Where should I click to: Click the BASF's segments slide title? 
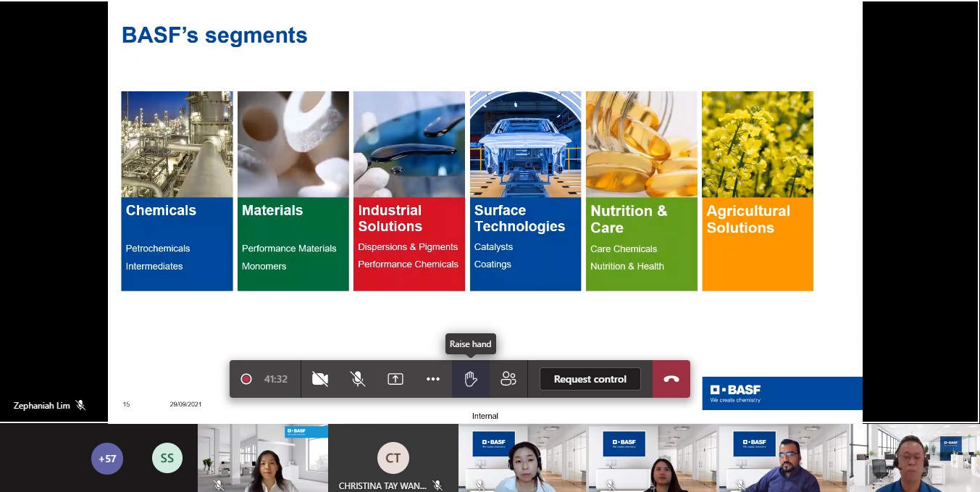coord(214,35)
